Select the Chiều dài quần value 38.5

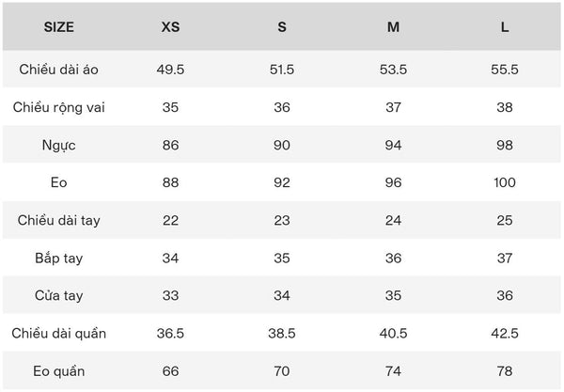click(x=282, y=333)
